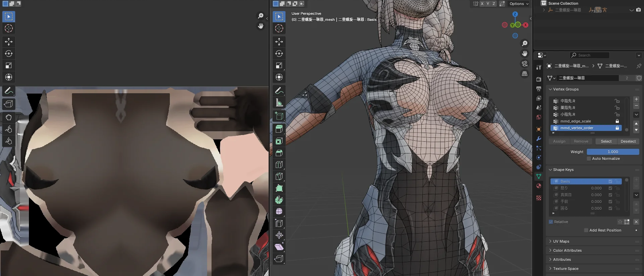Image resolution: width=644 pixels, height=276 pixels.
Task: Activate the Rotate tool in 3D viewport
Action: pos(279,54)
